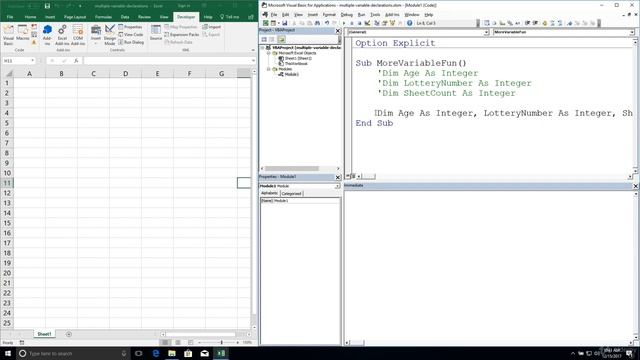Collapse the Microsoft Excel Objects folder
The height and width of the screenshot is (360, 640).
[269, 53]
